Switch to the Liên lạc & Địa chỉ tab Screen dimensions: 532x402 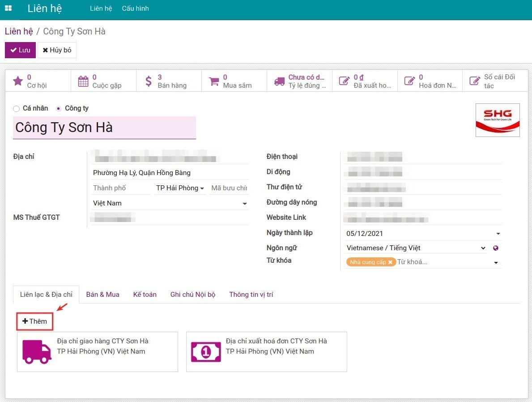click(x=46, y=295)
